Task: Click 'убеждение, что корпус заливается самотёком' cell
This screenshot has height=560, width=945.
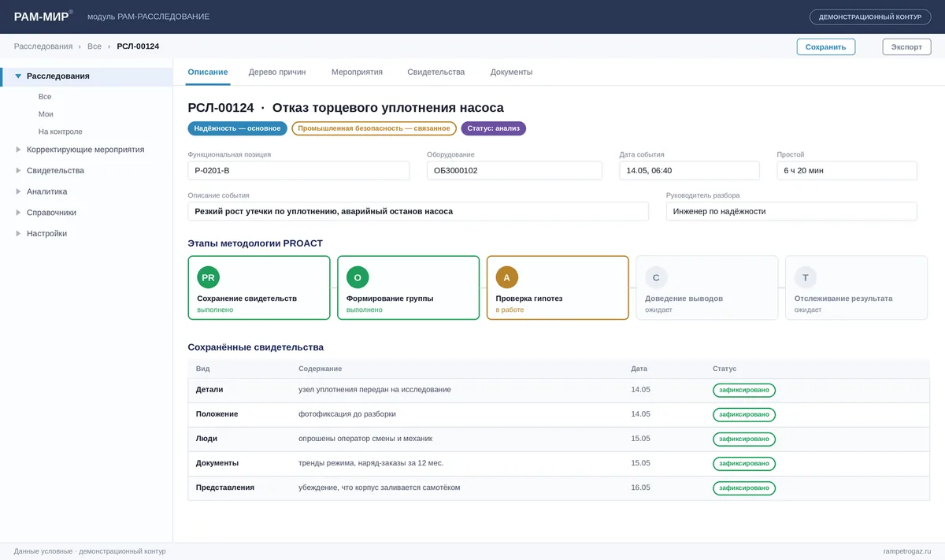Action: click(379, 488)
